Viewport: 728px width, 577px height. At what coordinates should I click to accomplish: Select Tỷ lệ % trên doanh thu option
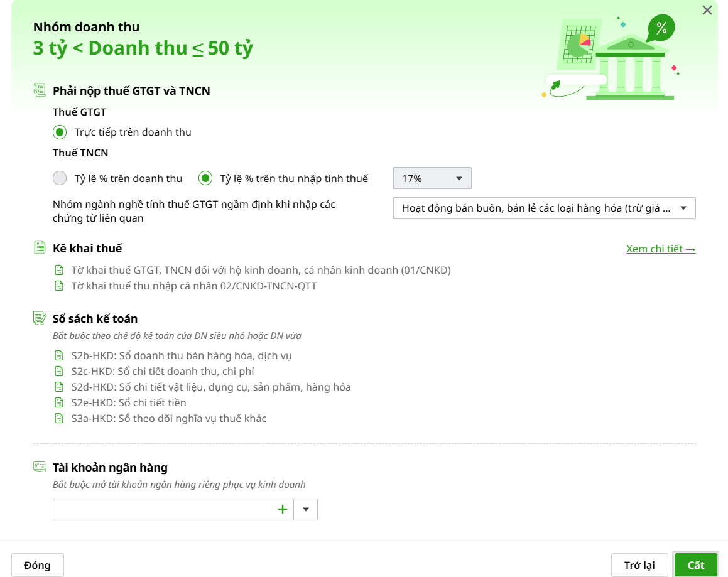60,178
